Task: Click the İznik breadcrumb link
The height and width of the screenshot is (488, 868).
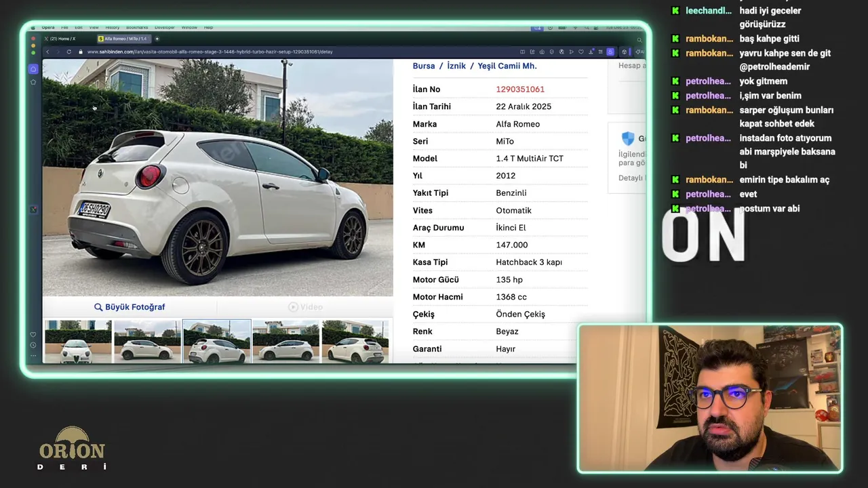Action: pos(456,66)
